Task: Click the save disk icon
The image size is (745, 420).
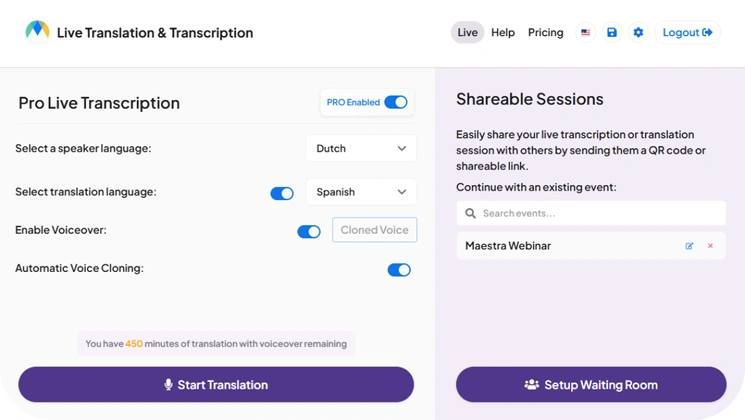Action: [612, 33]
